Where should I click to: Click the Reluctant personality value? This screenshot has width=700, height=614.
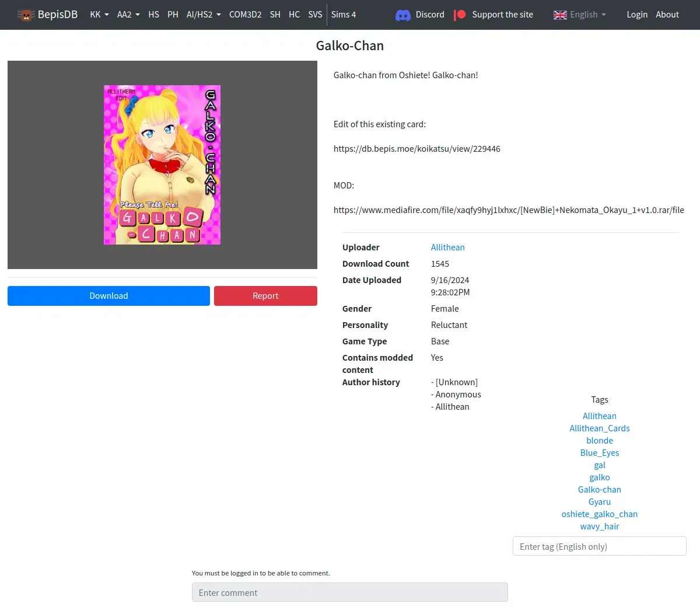click(449, 325)
